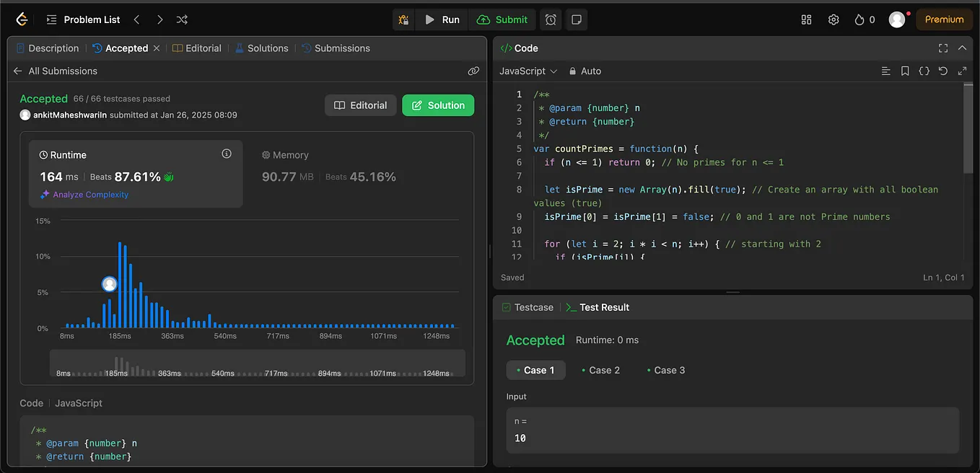
Task: Collapse the Code panel with the chevron
Action: 962,48
